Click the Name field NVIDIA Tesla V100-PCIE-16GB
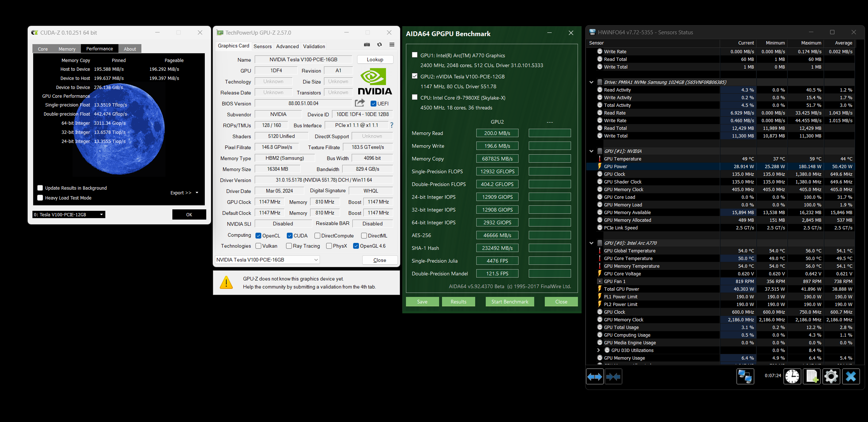This screenshot has width=868, height=422. click(303, 59)
